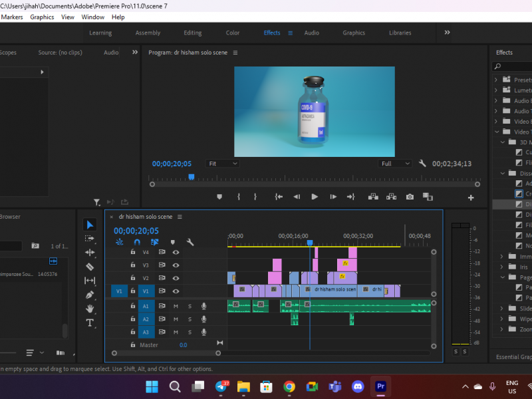The height and width of the screenshot is (399, 532).
Task: Open Telegram from the taskbar
Action: [x=221, y=386]
